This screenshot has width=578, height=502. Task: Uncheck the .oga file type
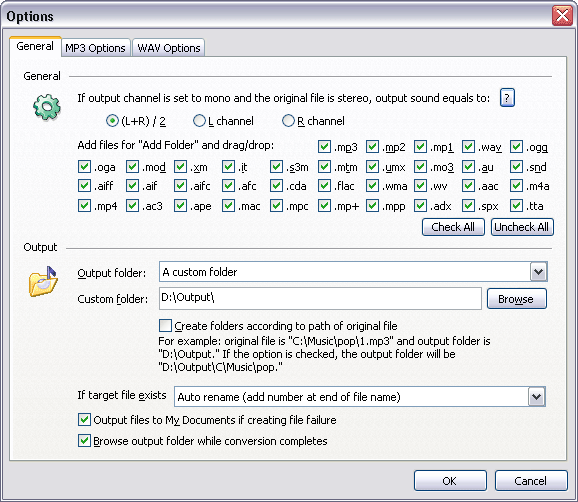(x=84, y=167)
